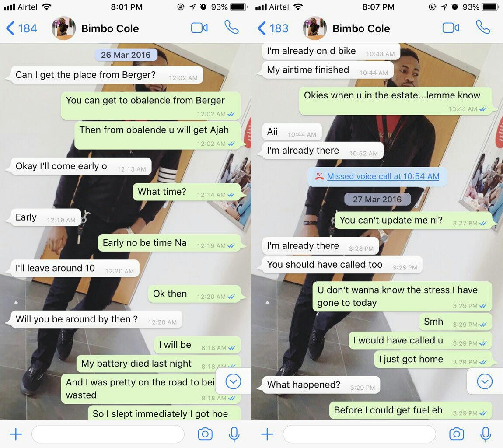Jump to latest messages in right chat
The height and width of the screenshot is (448, 503).
[485, 381]
